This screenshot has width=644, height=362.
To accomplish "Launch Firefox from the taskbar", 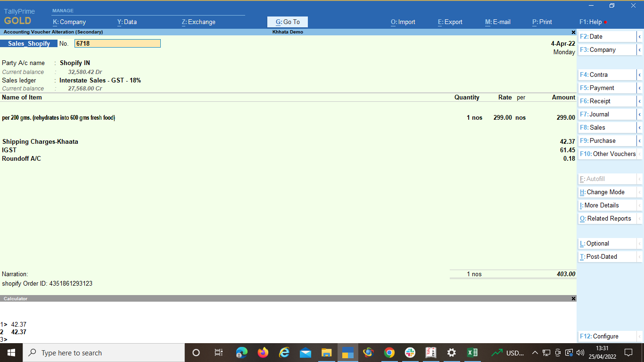I will (x=263, y=353).
